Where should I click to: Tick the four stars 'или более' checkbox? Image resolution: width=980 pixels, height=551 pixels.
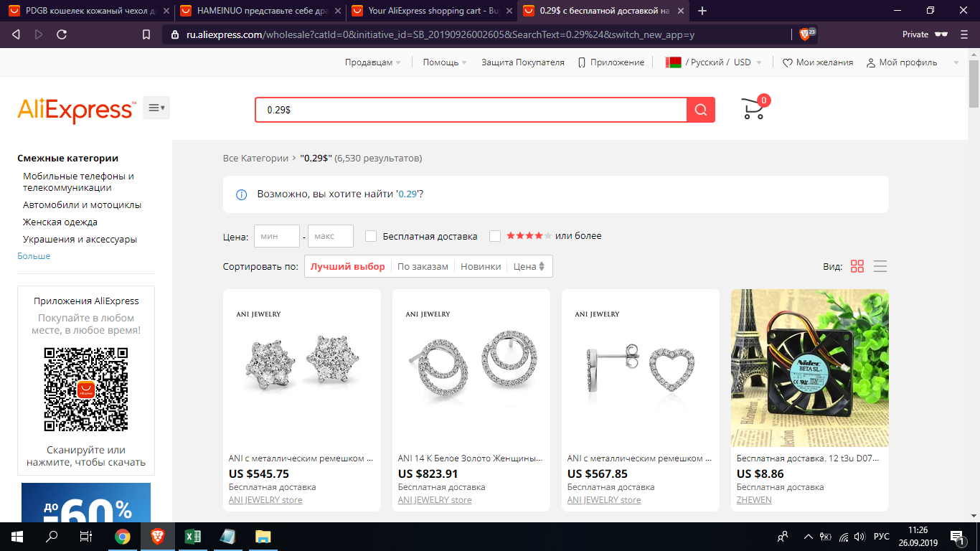tap(494, 236)
